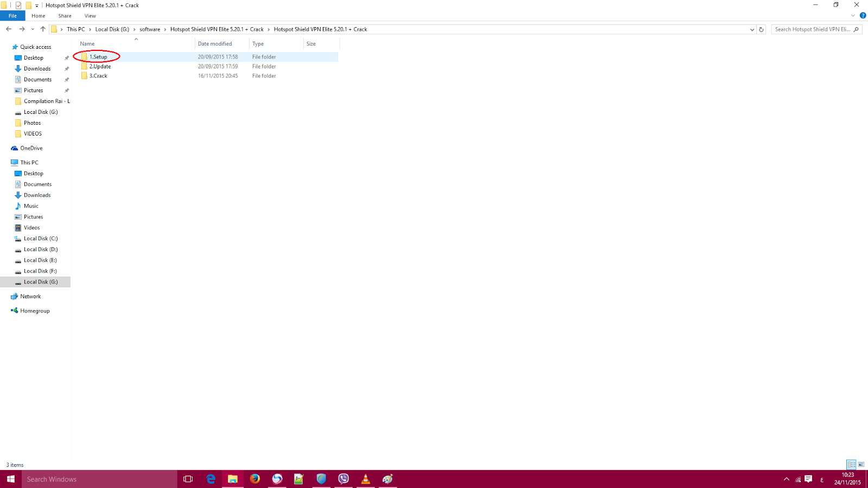Viewport: 868px width, 488px height.
Task: Click the 16/11/2015 20:45 date cell
Action: pyautogui.click(x=218, y=76)
